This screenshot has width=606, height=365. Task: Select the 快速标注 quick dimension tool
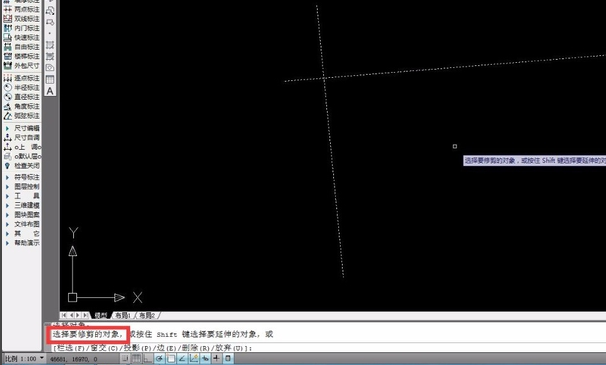pos(22,38)
